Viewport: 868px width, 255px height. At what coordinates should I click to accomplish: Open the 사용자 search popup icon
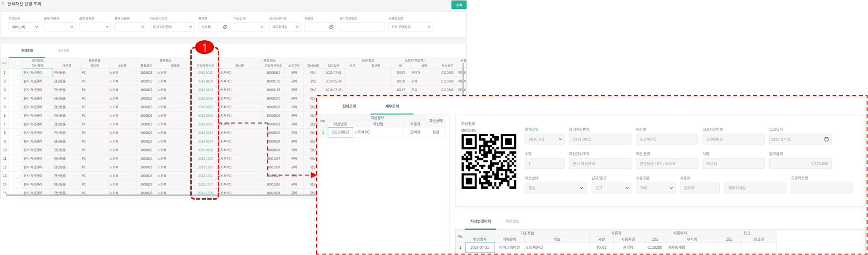tap(331, 27)
